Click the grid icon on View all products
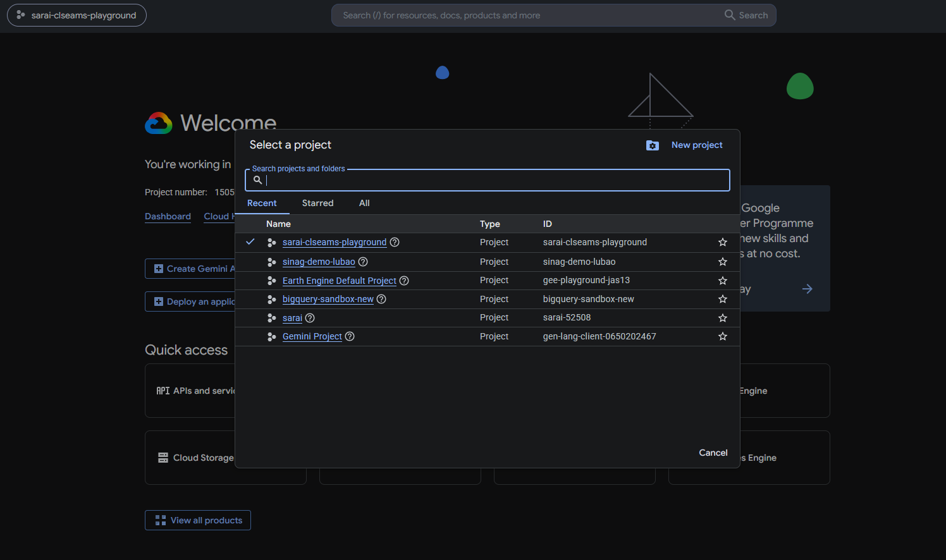 click(x=161, y=520)
